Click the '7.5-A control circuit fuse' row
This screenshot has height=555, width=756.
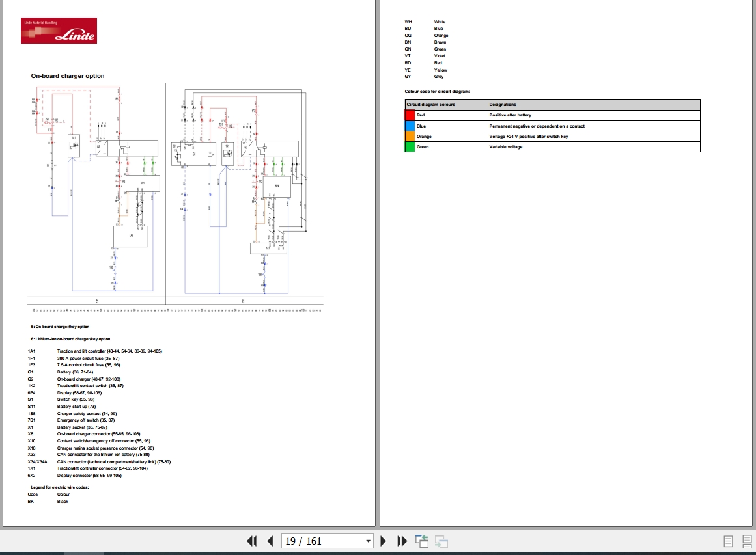click(74, 365)
